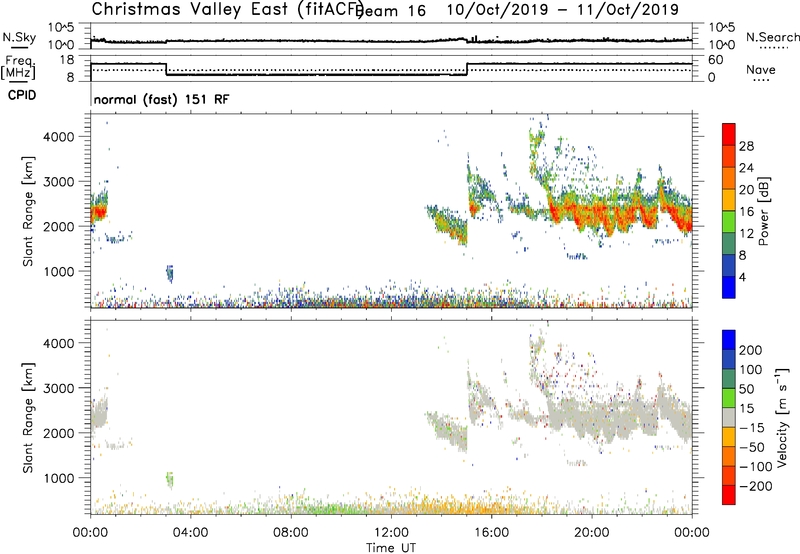Click the '-100' label on the Velocity color bar

755,466
